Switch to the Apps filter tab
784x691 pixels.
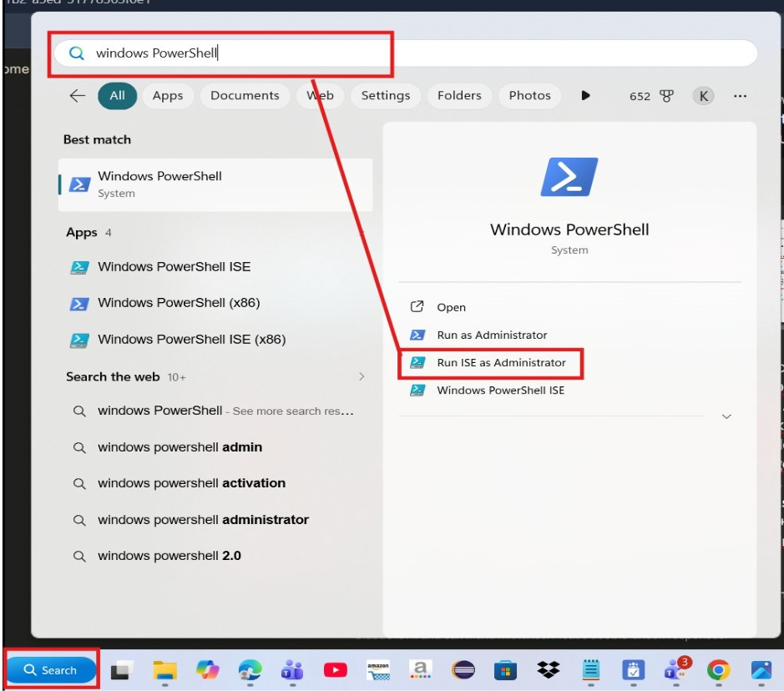coord(168,95)
